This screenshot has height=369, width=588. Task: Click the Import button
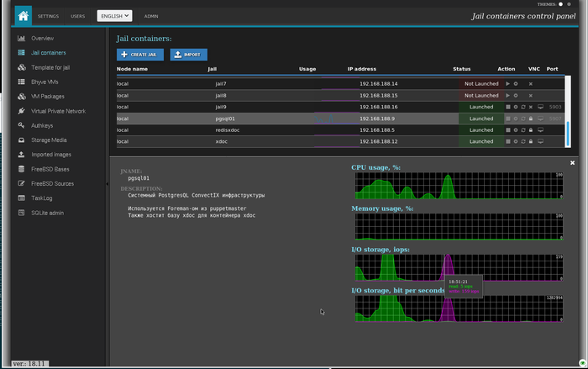188,55
